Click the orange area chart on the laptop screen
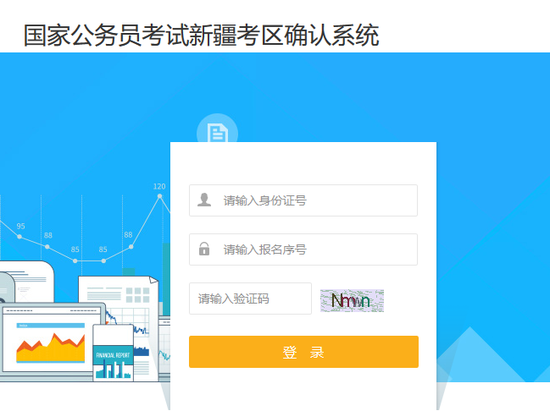 tap(51, 348)
